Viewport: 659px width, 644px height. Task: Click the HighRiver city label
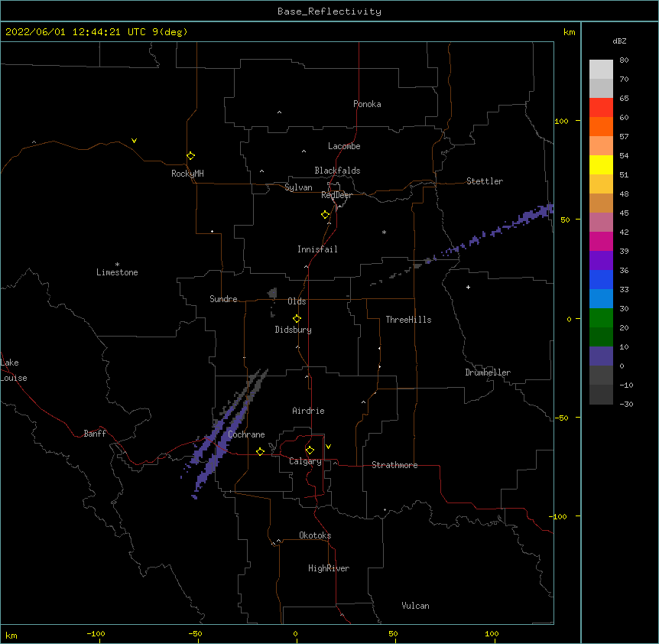point(329,568)
